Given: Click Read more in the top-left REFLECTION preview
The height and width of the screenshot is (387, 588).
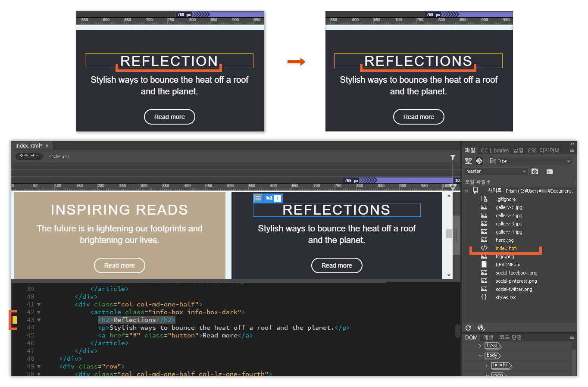Looking at the screenshot, I should point(169,117).
